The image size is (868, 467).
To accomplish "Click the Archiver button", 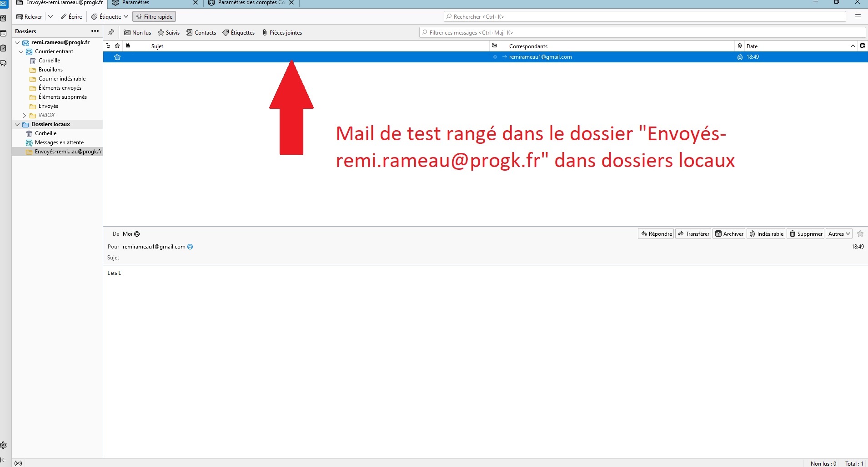I will point(729,234).
